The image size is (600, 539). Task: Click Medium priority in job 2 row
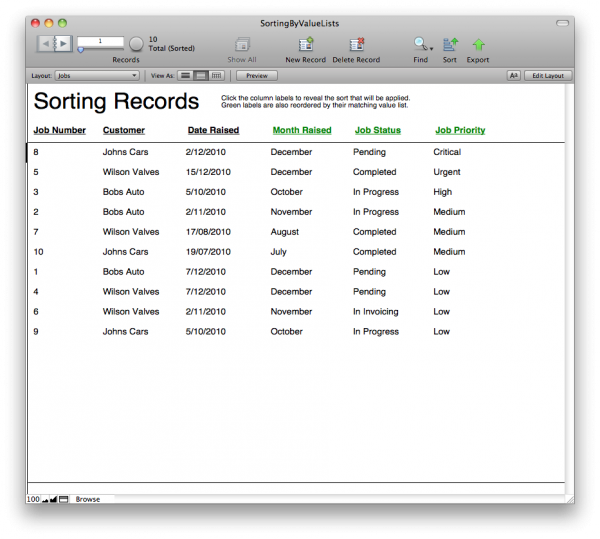(x=449, y=212)
